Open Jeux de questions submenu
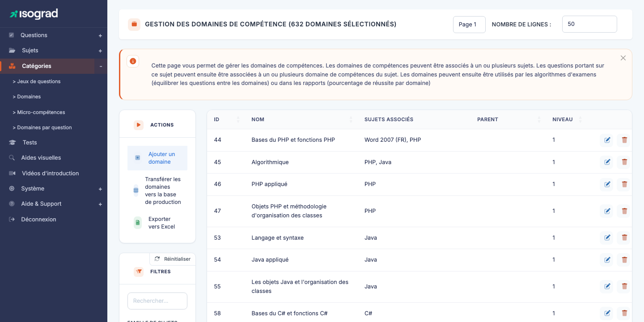 tap(37, 81)
